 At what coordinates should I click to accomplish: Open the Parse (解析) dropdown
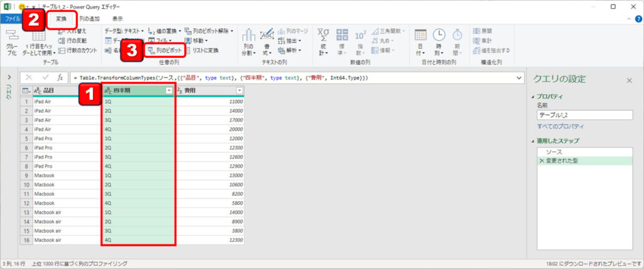click(x=290, y=50)
